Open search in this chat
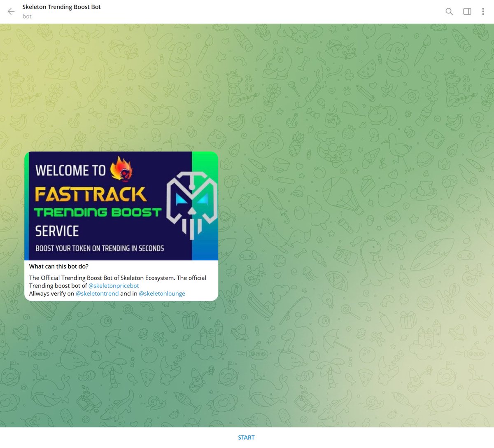 coord(449,12)
